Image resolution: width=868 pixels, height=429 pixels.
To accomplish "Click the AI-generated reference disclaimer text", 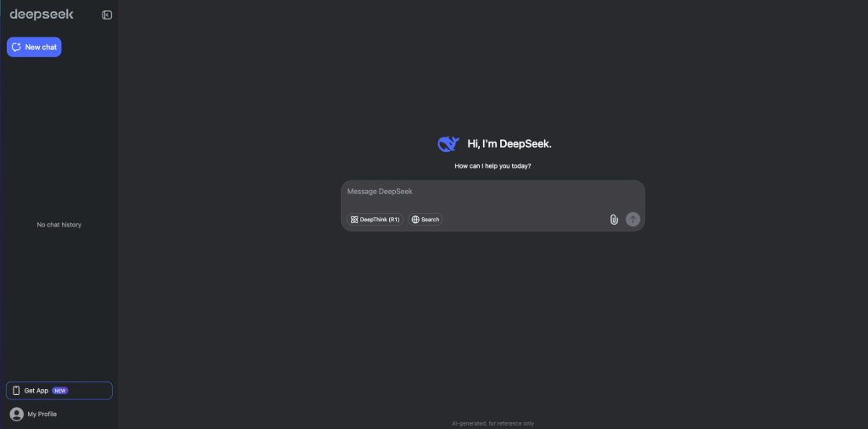I will [492, 423].
